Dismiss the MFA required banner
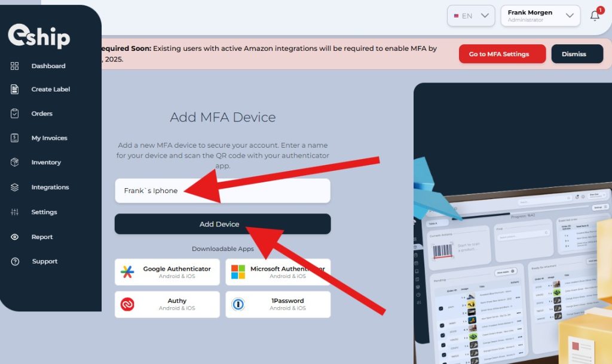 (577, 54)
